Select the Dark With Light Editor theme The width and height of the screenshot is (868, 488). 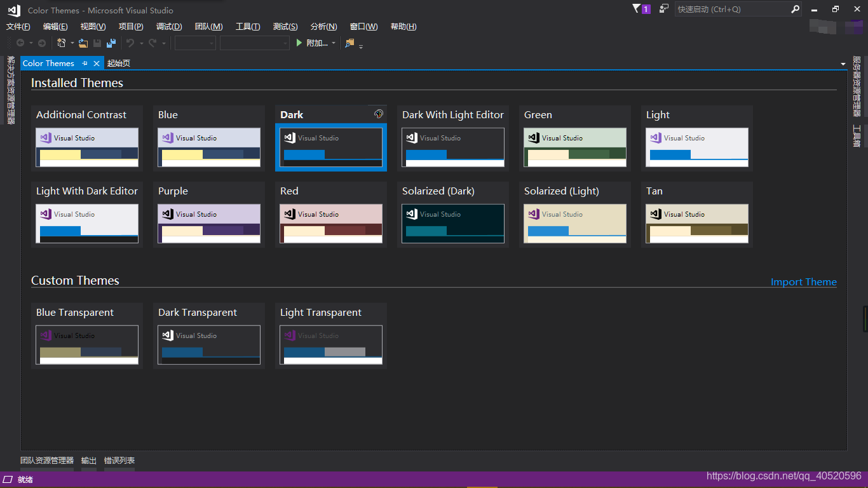click(x=453, y=138)
